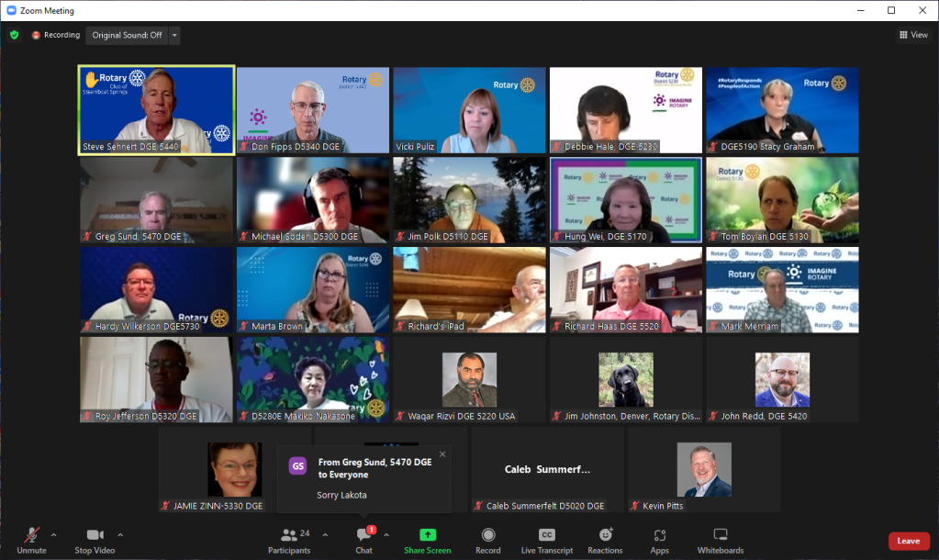Open the Participants panel
The width and height of the screenshot is (939, 560).
288,539
